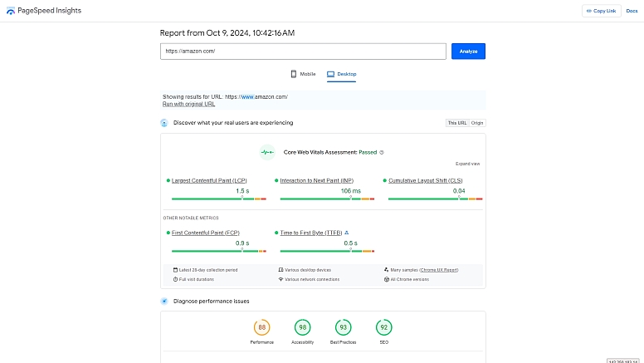
Task: Click the Chrome icon for Chrome versions
Action: point(387,279)
